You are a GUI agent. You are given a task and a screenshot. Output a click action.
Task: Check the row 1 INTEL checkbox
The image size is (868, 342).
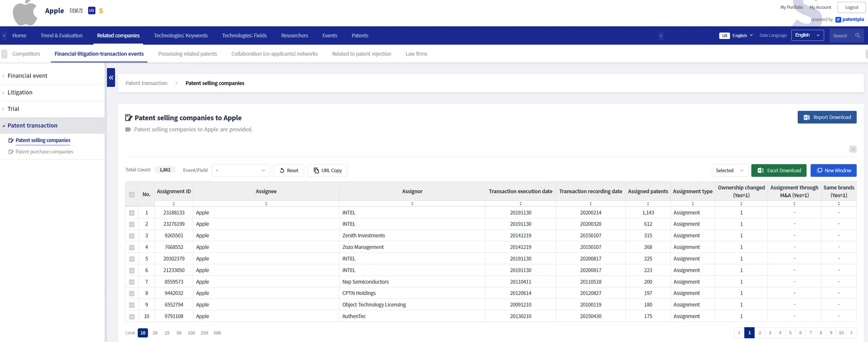pos(132,213)
